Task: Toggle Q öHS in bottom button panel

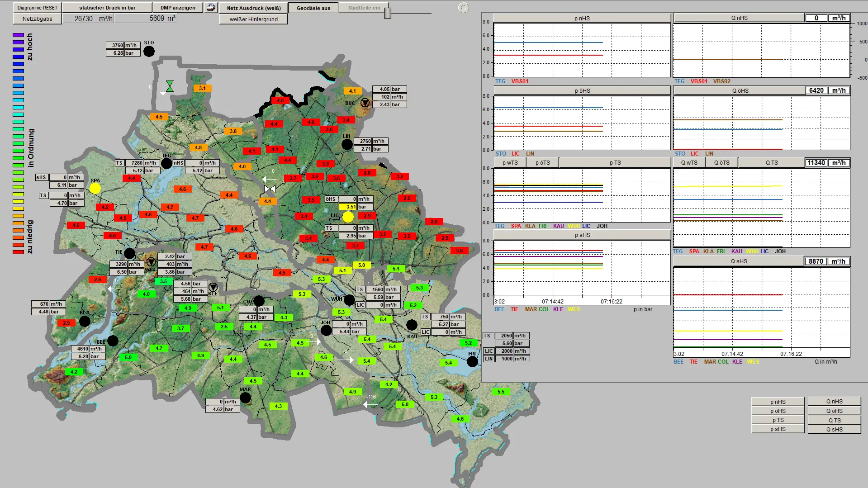Action: click(835, 411)
